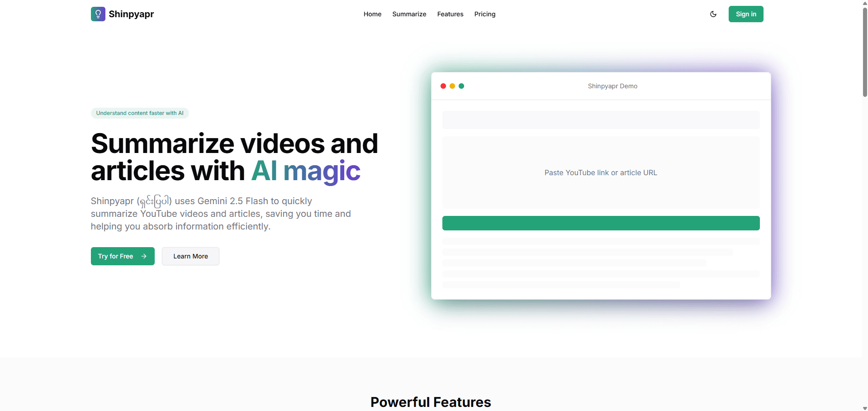Click the green dot in demo window

tap(461, 86)
